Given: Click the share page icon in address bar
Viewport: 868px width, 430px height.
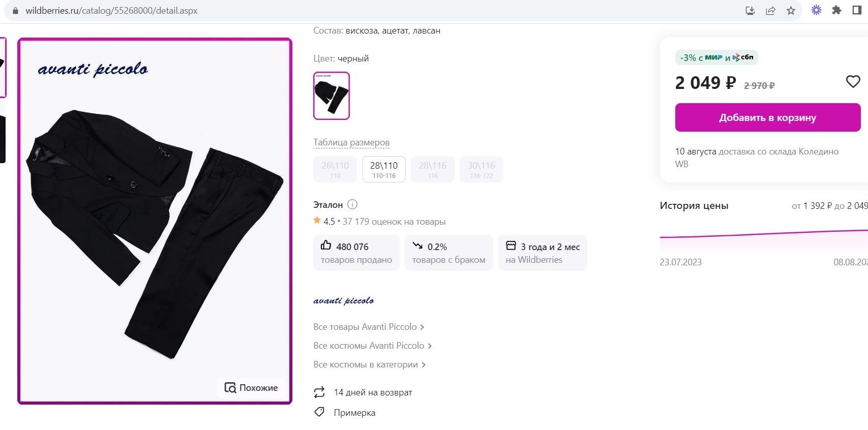Looking at the screenshot, I should click(770, 11).
